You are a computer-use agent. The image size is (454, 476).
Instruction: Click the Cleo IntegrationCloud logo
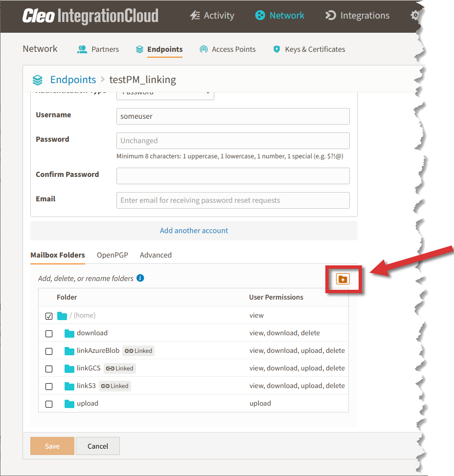(90, 16)
